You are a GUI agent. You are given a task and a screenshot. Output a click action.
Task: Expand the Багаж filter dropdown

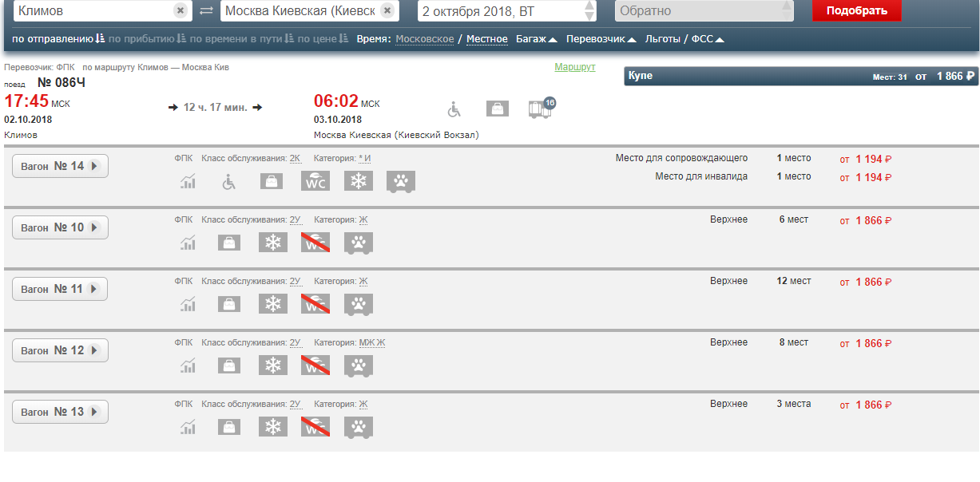(536, 39)
